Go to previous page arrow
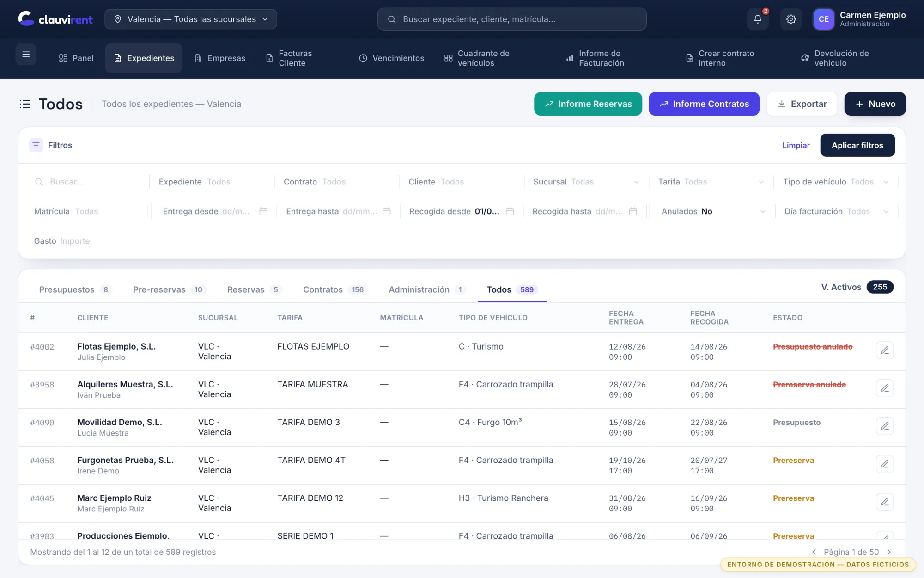924x578 pixels. (814, 552)
